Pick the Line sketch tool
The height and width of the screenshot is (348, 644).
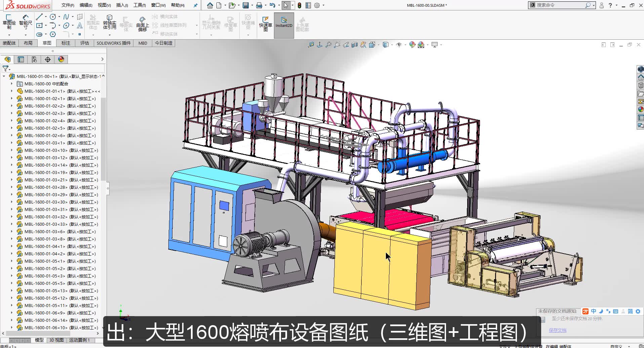40,16
